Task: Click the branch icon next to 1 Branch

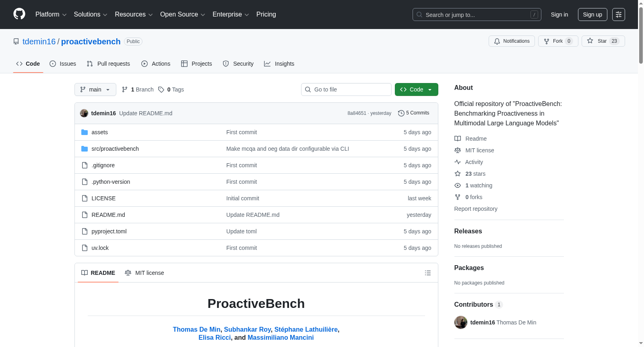Action: pyautogui.click(x=125, y=89)
